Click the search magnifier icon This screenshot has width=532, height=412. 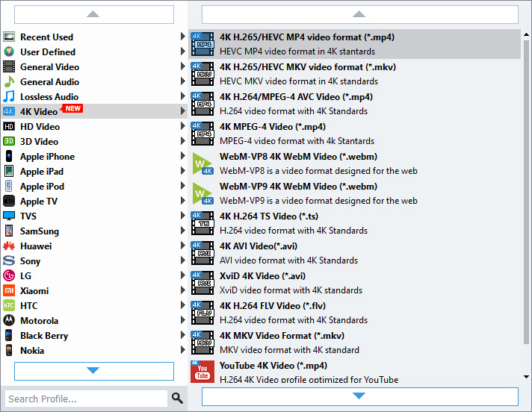(x=177, y=398)
